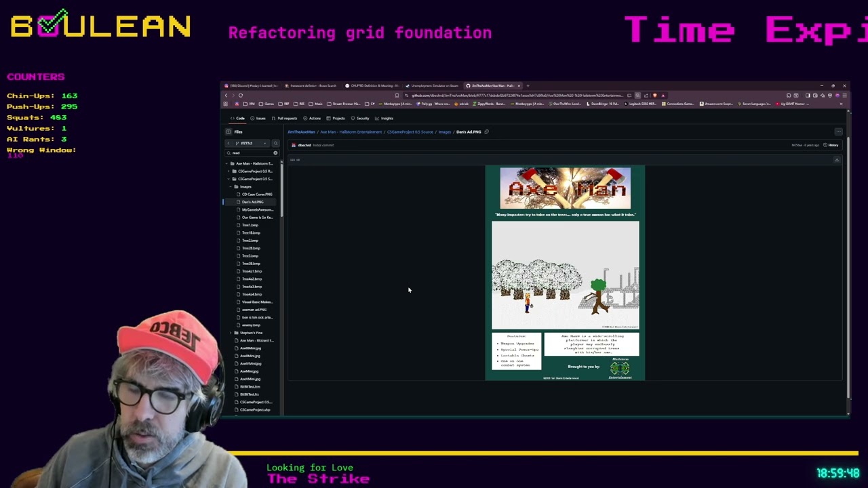This screenshot has width=868, height=488.
Task: Open axeman ad.PNG in file tree
Action: click(254, 310)
